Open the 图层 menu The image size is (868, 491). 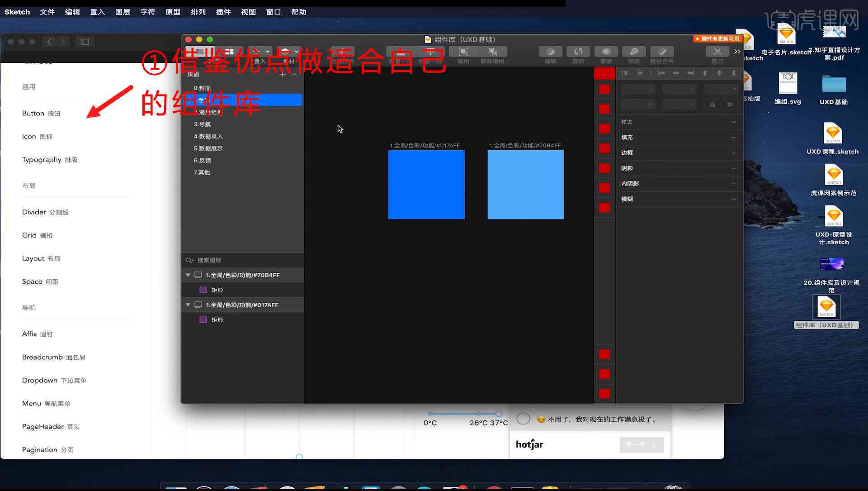(x=123, y=12)
